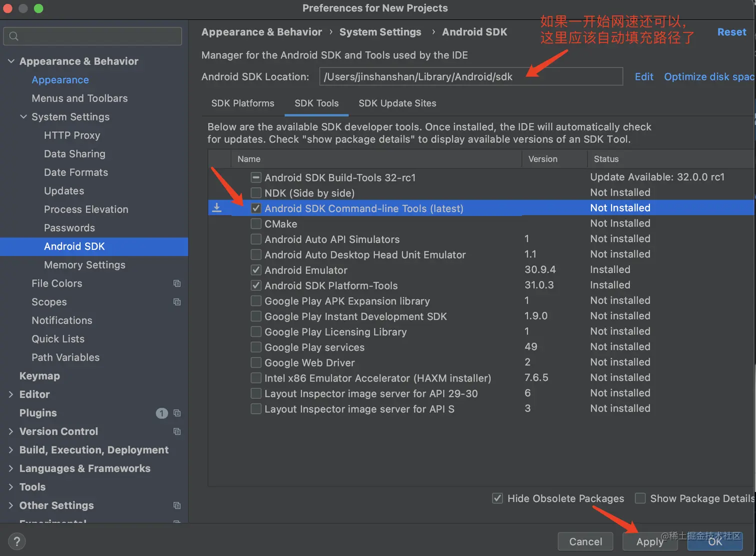Image resolution: width=756 pixels, height=556 pixels.
Task: Check the CMake checkbox
Action: click(x=256, y=224)
